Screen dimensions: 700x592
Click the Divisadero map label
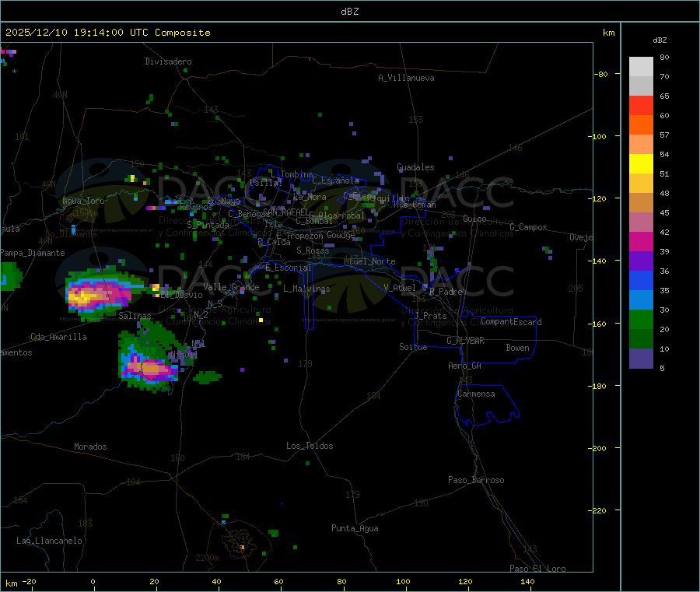click(x=168, y=61)
